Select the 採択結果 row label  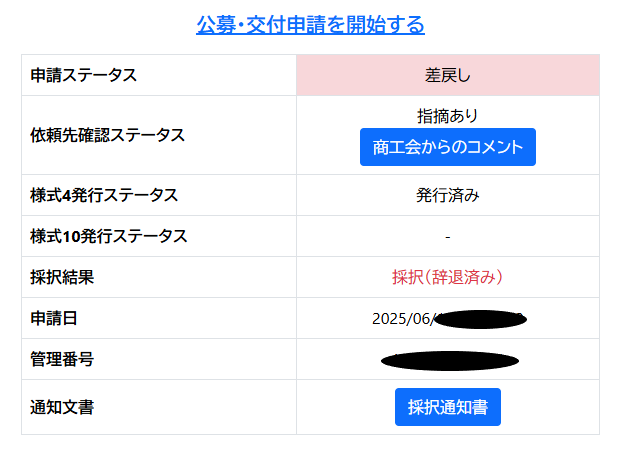(62, 277)
